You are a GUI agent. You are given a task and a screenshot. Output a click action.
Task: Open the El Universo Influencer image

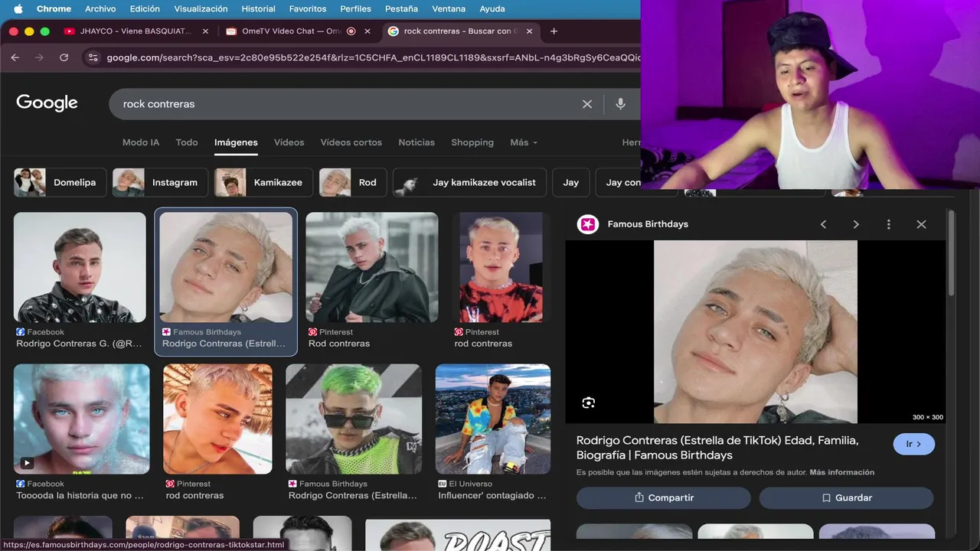click(x=493, y=419)
